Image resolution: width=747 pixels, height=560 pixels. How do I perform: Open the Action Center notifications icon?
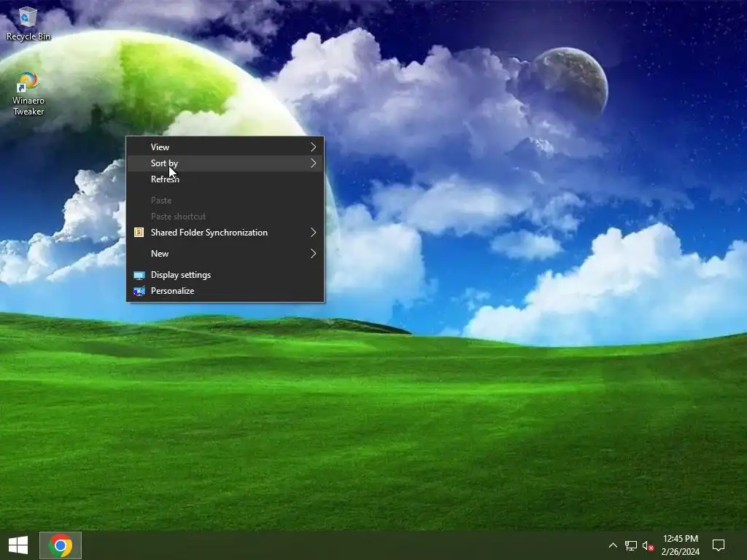coord(719,545)
